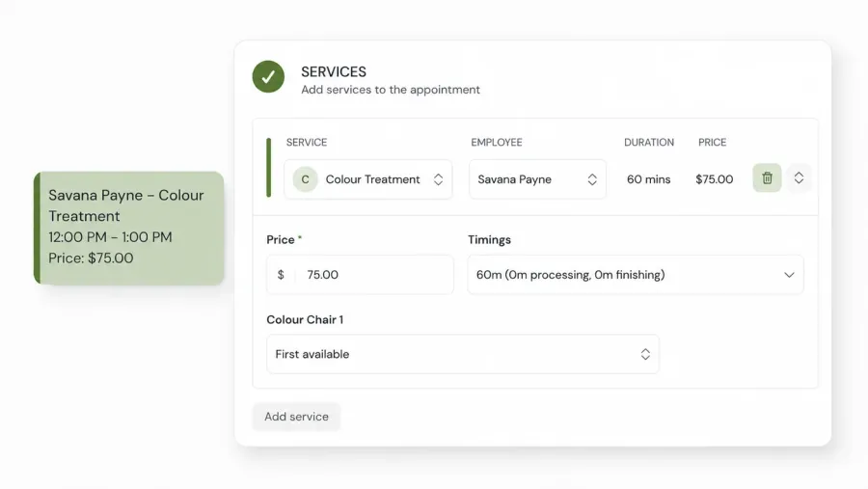
Task: Click the SERVICES heading
Action: [334, 72]
